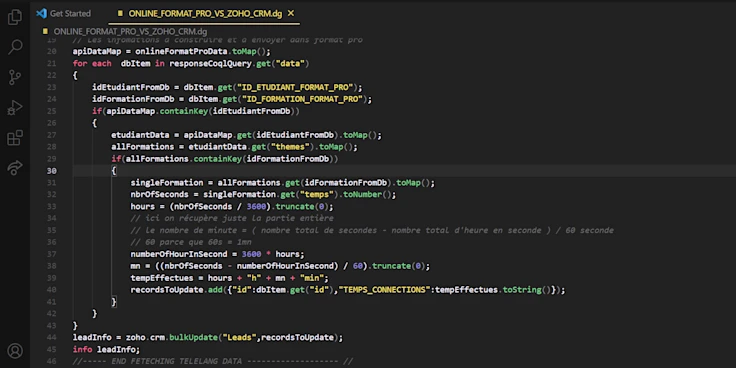Switch to the Get Started tab
The image size is (736, 368).
70,14
